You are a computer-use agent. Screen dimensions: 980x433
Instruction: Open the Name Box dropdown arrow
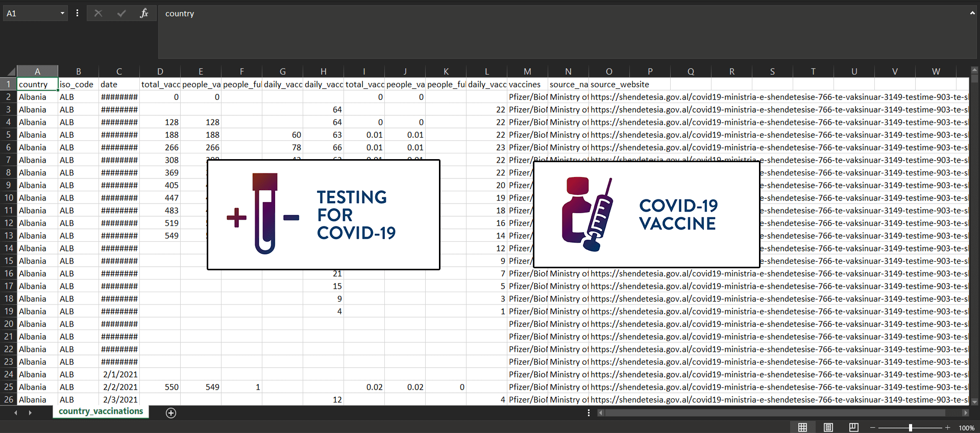tap(62, 13)
